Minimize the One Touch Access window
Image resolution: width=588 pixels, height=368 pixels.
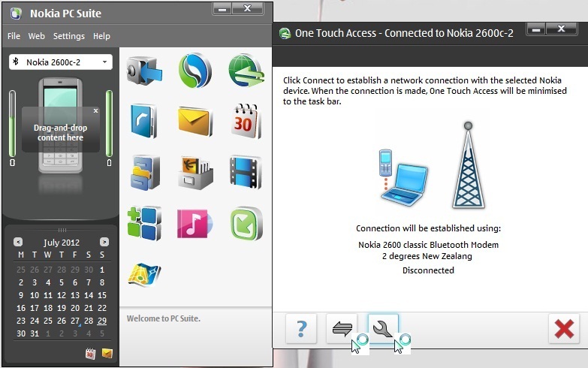pyautogui.click(x=536, y=29)
